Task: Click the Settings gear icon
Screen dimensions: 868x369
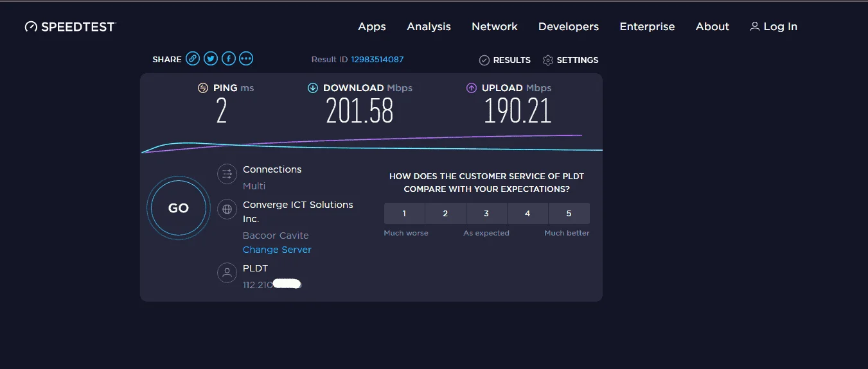Action: tap(548, 60)
